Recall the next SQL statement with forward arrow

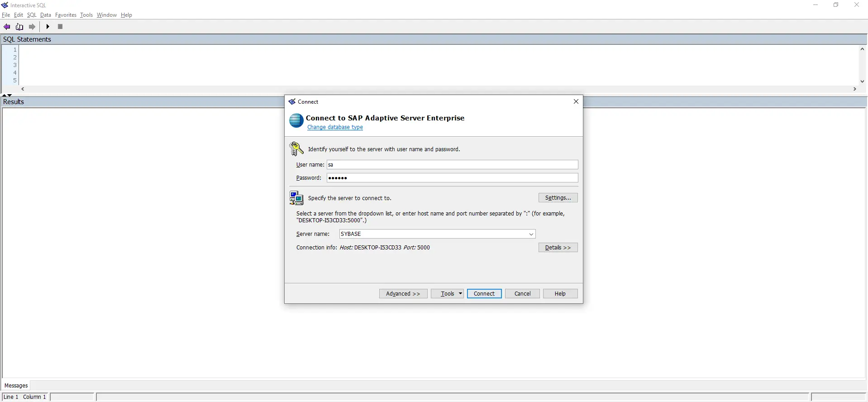point(32,27)
